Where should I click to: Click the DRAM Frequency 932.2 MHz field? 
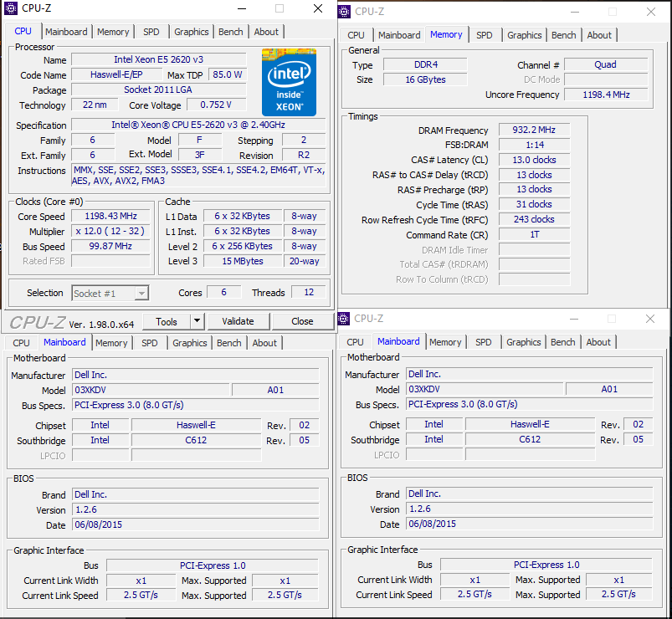tap(534, 130)
